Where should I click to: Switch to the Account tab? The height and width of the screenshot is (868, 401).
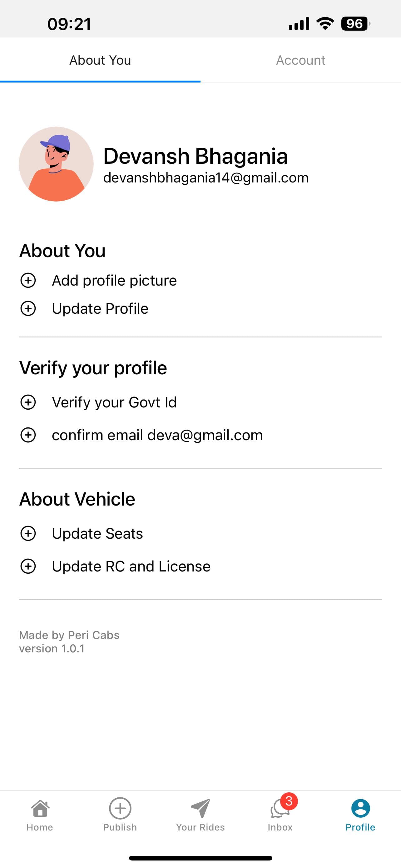(301, 60)
